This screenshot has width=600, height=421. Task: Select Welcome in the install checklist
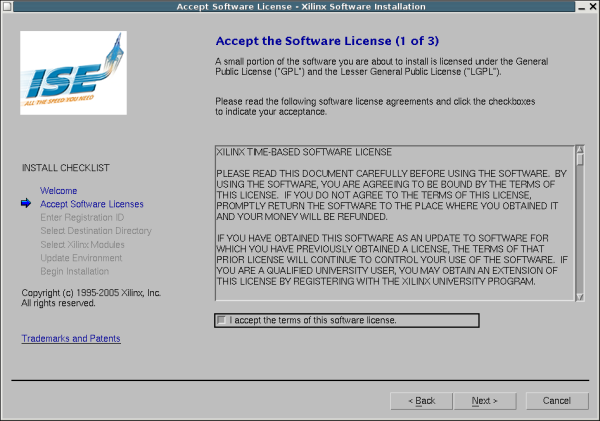tap(58, 190)
